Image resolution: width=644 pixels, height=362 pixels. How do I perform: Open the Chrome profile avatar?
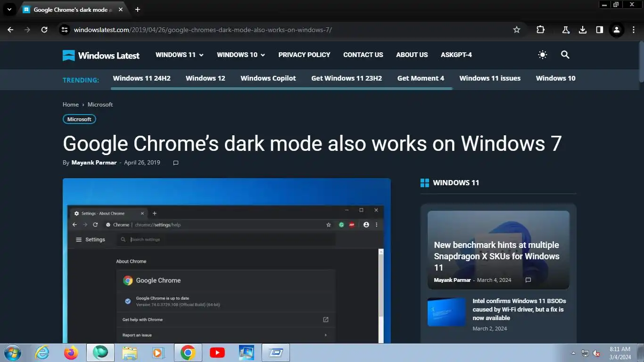pos(616,30)
